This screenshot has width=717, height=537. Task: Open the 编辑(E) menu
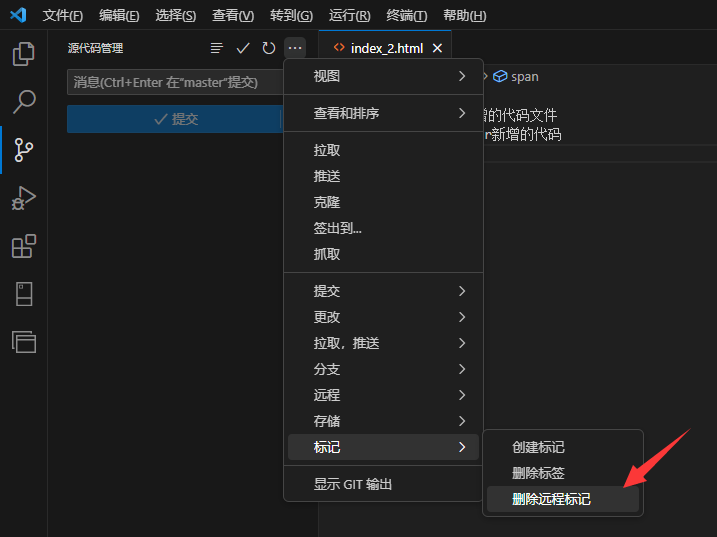pyautogui.click(x=119, y=16)
